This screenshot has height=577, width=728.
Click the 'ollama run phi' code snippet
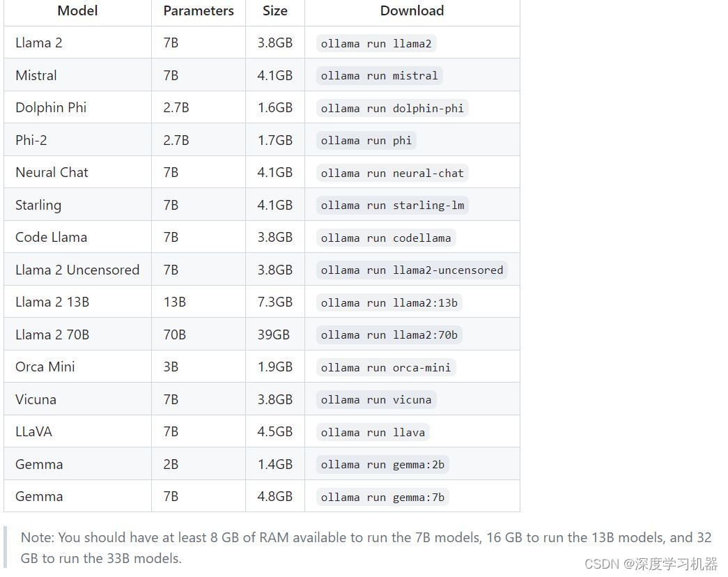pos(366,141)
